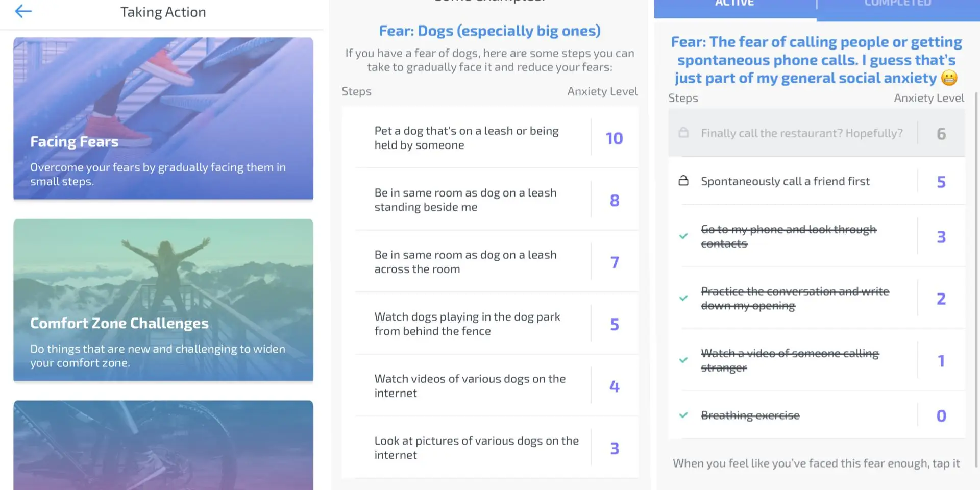980x490 pixels.
Task: Click the grimacing emoji in the phone calls fear title
Action: 949,78
